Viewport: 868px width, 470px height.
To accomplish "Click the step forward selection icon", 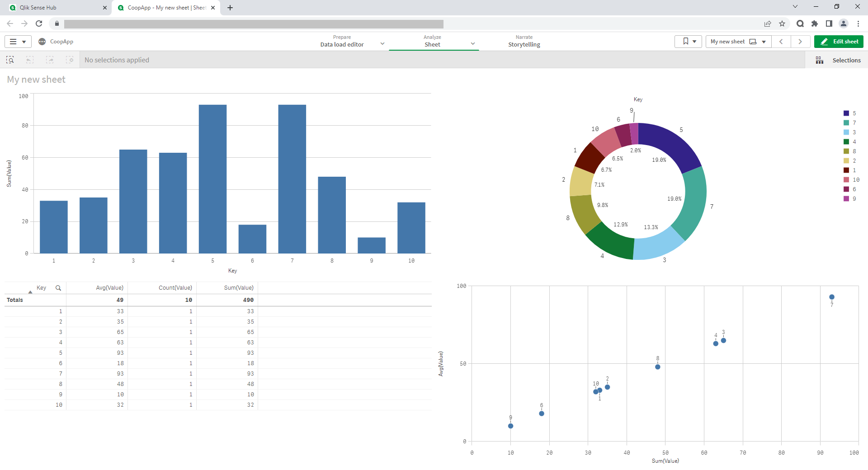I will pos(50,60).
